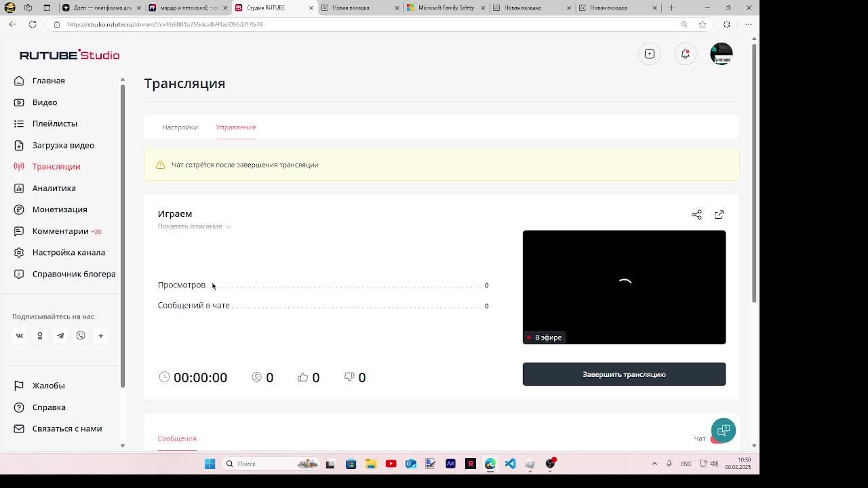Add page to favorites star icon
Viewport: 868px width, 488px height.
click(x=703, y=24)
